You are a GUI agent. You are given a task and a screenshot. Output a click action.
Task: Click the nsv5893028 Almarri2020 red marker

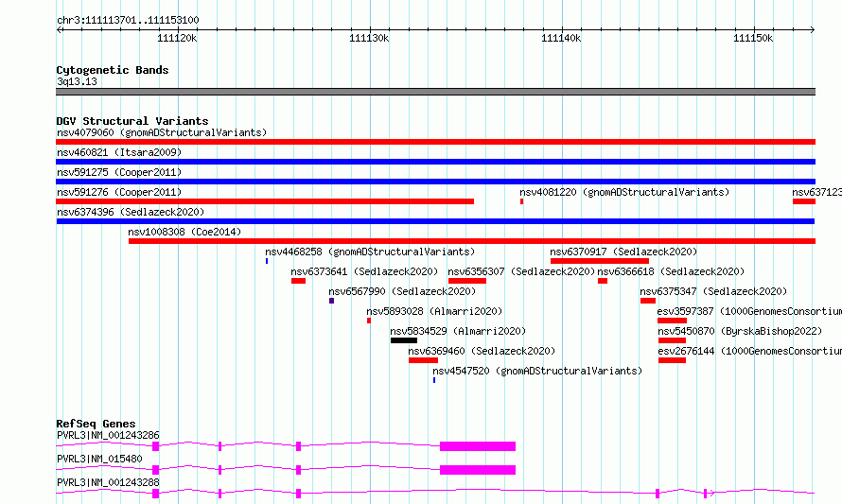click(369, 321)
